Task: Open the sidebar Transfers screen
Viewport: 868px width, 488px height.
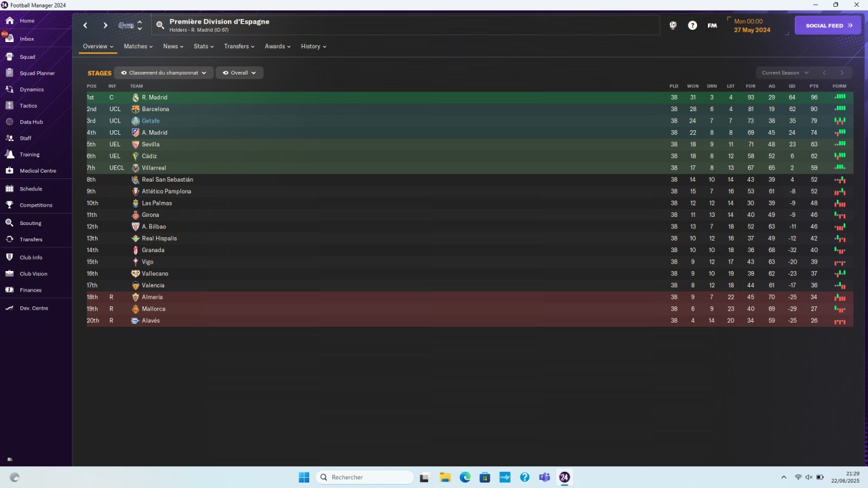Action: tap(31, 239)
